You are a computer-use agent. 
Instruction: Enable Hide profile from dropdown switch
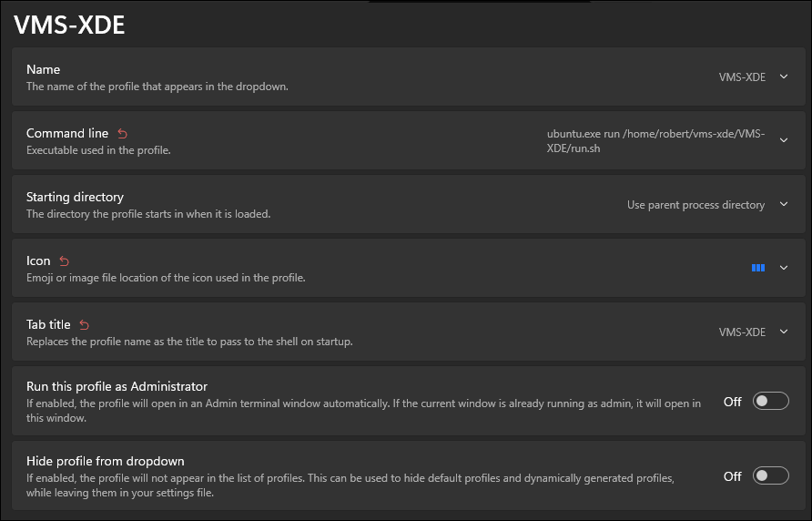[x=770, y=475]
